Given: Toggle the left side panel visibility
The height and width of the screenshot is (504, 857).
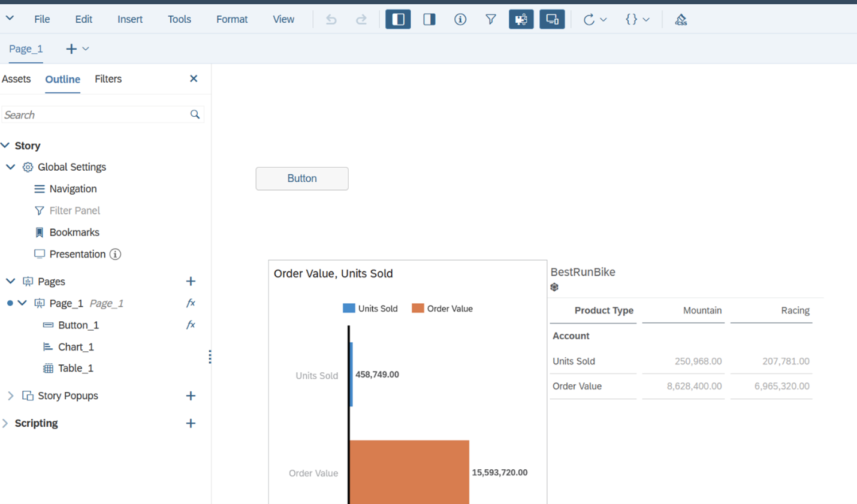Looking at the screenshot, I should coord(398,19).
